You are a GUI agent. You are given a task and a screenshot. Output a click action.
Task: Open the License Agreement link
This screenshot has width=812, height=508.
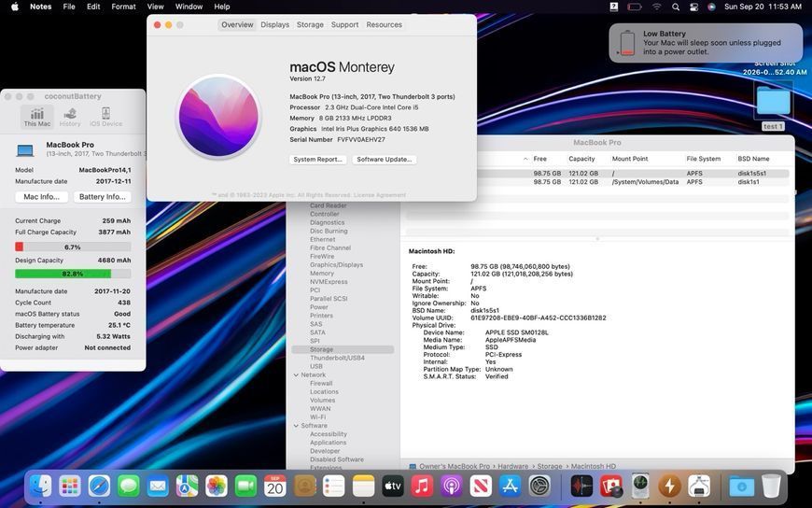380,195
